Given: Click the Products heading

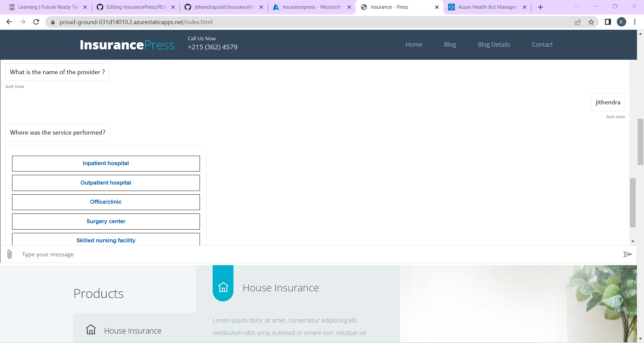Looking at the screenshot, I should click(99, 294).
